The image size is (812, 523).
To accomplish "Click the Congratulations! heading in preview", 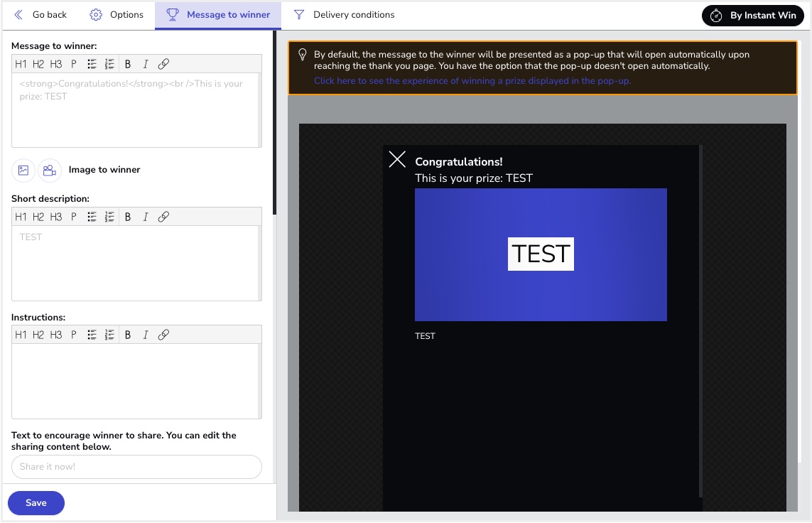I will click(x=459, y=161).
